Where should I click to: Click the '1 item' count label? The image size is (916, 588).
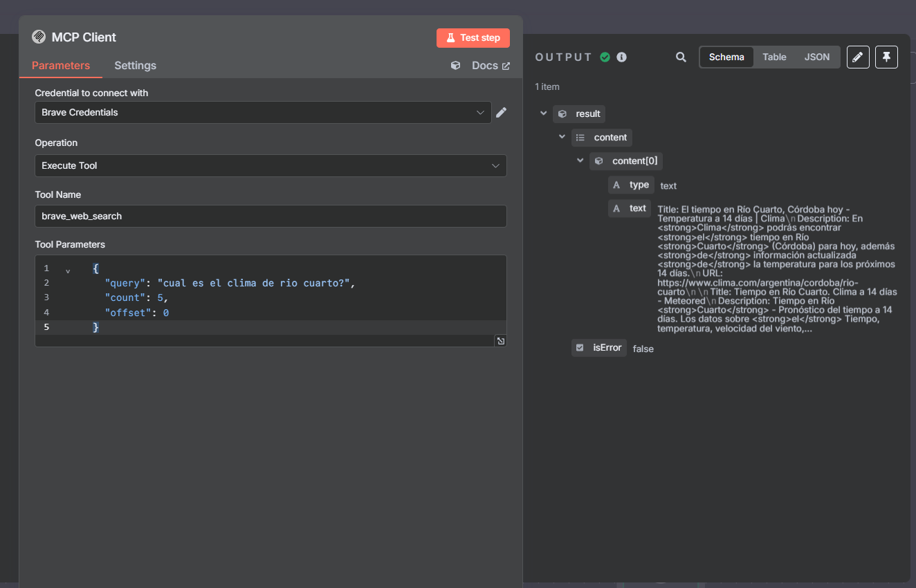click(x=547, y=87)
